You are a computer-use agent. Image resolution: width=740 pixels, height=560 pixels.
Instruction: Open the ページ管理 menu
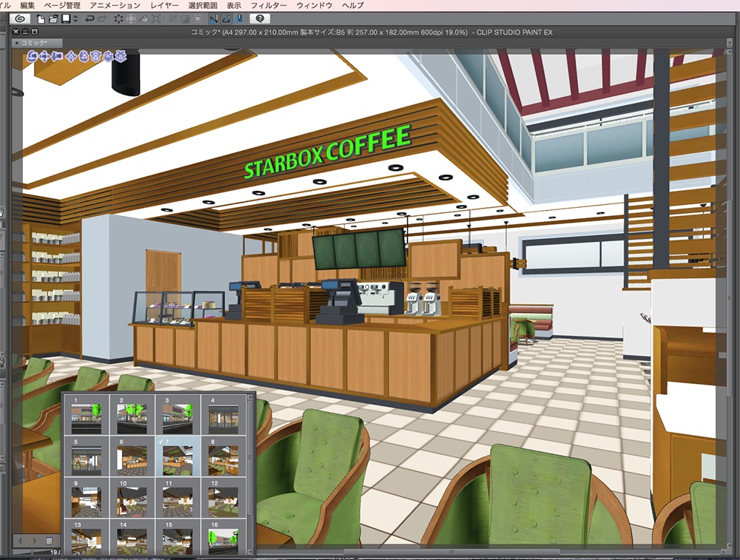(62, 5)
